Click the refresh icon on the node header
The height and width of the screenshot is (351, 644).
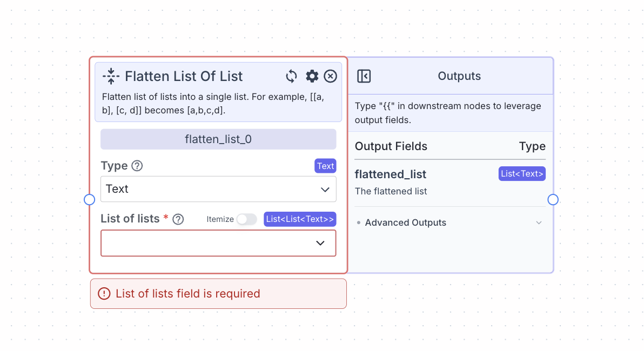pyautogui.click(x=291, y=76)
